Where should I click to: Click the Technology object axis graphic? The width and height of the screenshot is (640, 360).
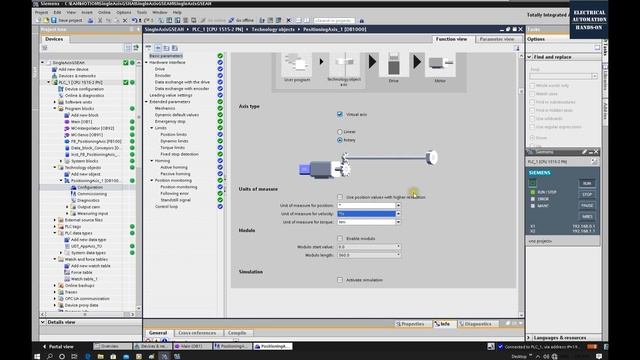[344, 63]
